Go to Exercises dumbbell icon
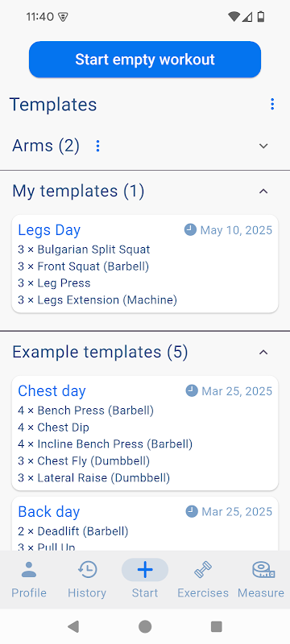The width and height of the screenshot is (290, 644). 203,570
